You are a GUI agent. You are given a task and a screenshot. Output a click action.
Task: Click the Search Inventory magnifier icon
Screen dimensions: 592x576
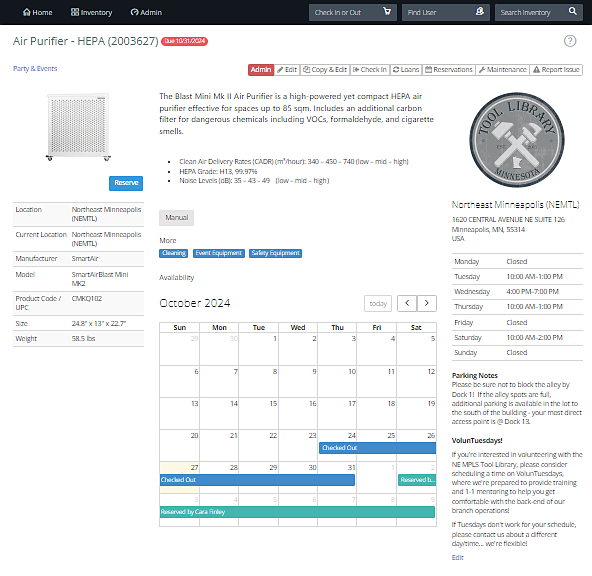click(572, 12)
